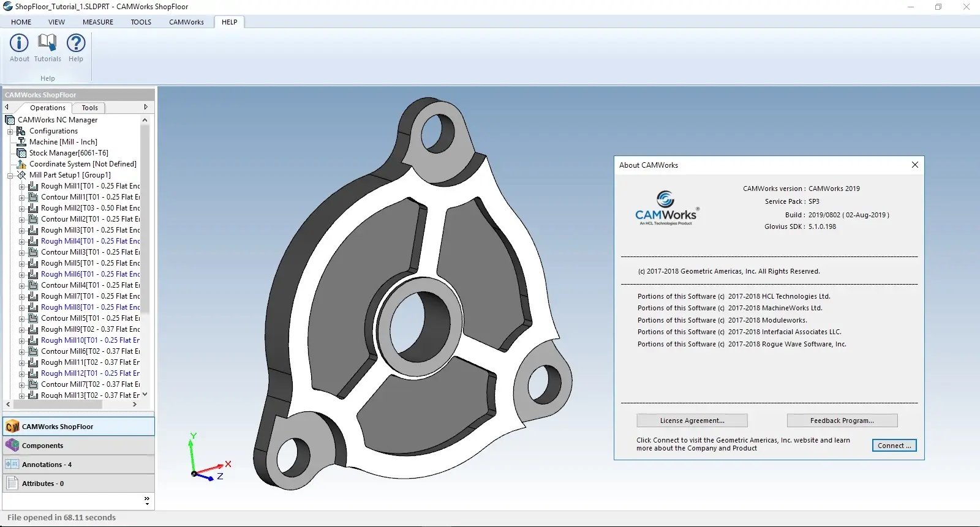Click the Help question mark icon
The image size is (980, 527).
click(76, 43)
